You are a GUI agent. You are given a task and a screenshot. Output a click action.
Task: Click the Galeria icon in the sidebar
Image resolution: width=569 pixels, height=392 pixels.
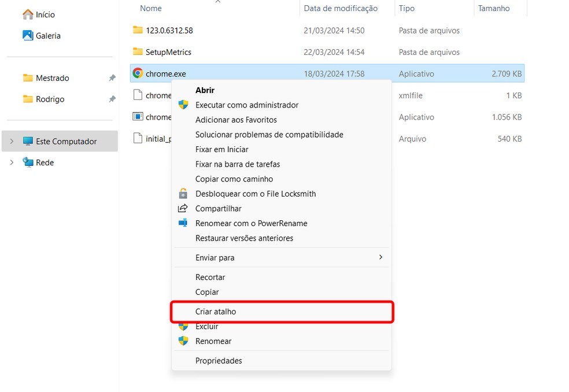[x=28, y=35]
